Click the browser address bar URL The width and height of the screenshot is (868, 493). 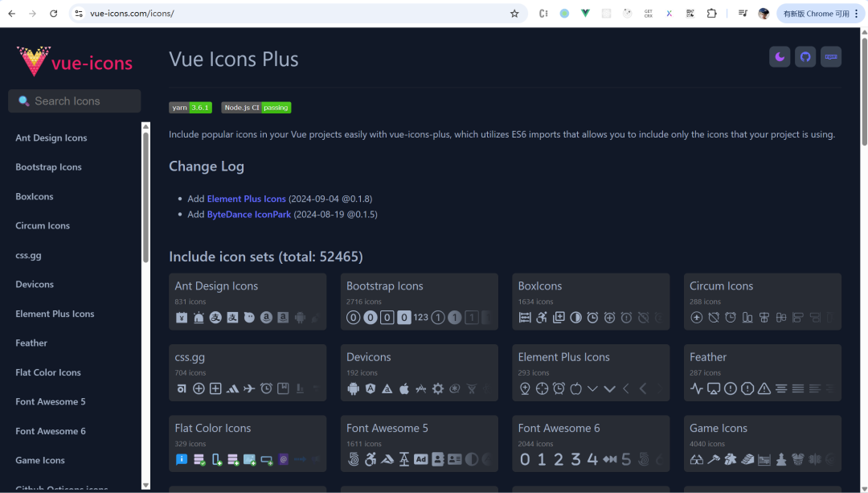pos(132,14)
